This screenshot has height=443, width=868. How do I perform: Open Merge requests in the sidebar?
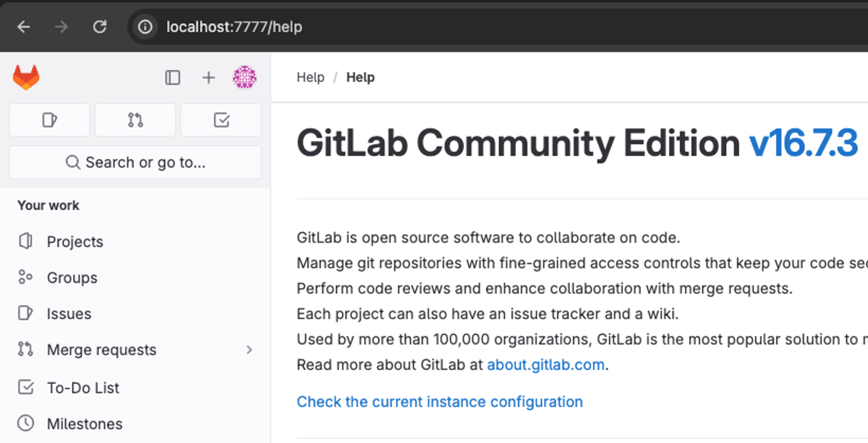[x=135, y=350]
